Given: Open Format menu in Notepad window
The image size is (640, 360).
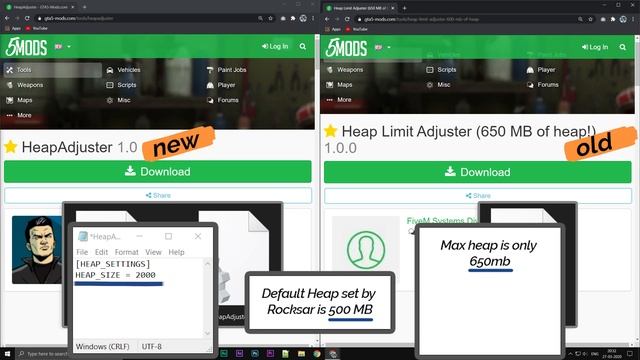Looking at the screenshot, I should 127,252.
